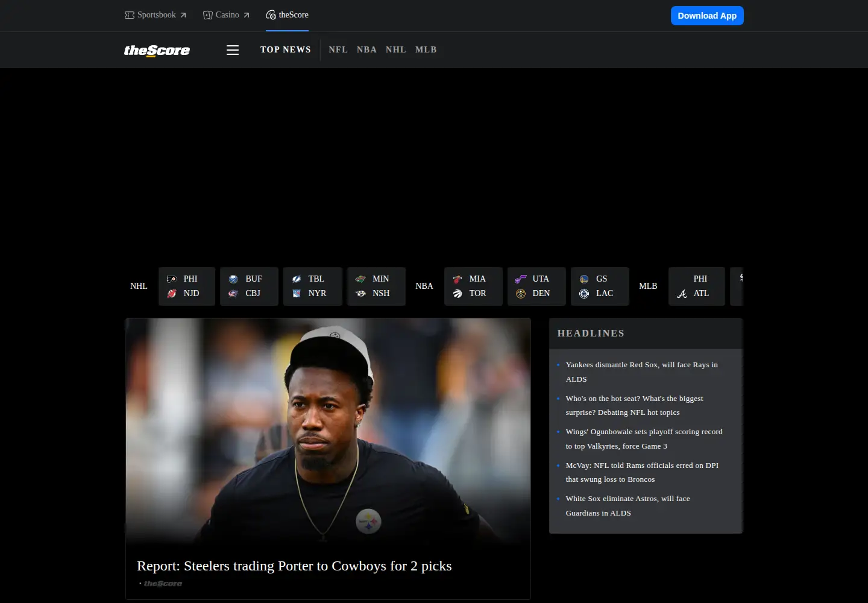Click the Warriors logo beside GS
Screen dimensions: 868x603
[x=584, y=279]
